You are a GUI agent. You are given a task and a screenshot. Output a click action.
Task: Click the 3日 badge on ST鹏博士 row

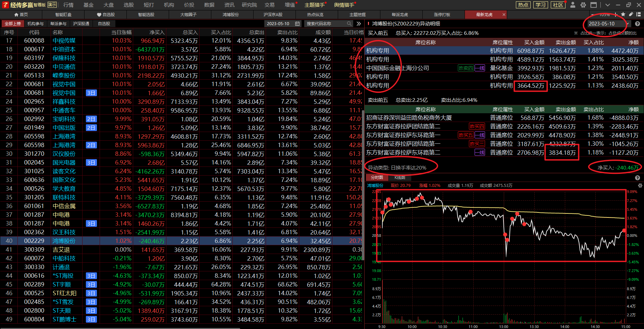coord(91,319)
